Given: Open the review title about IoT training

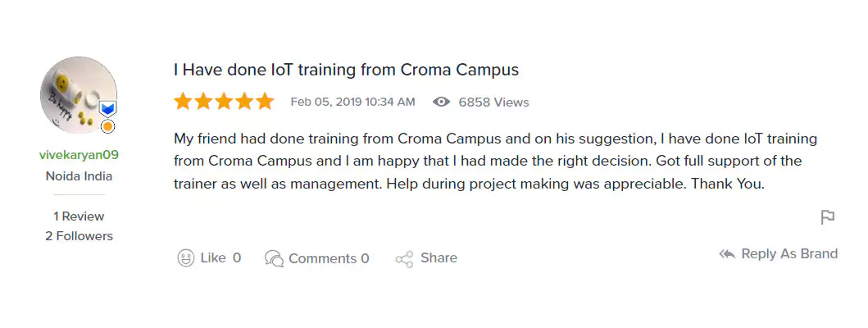Looking at the screenshot, I should 346,70.
